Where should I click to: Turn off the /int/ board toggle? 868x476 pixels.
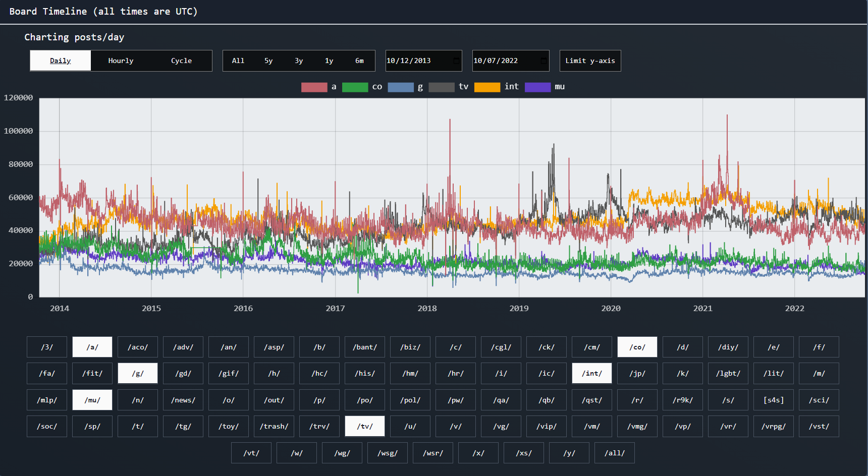pyautogui.click(x=592, y=374)
